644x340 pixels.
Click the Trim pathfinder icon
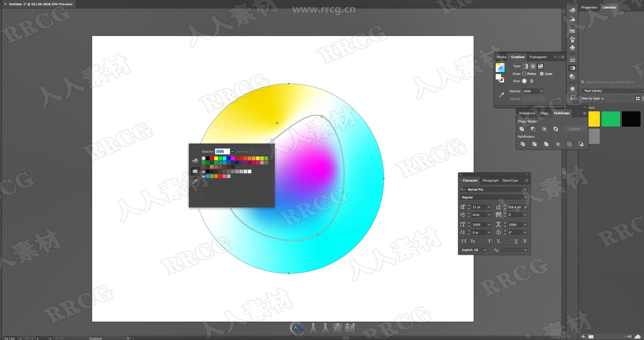[534, 144]
